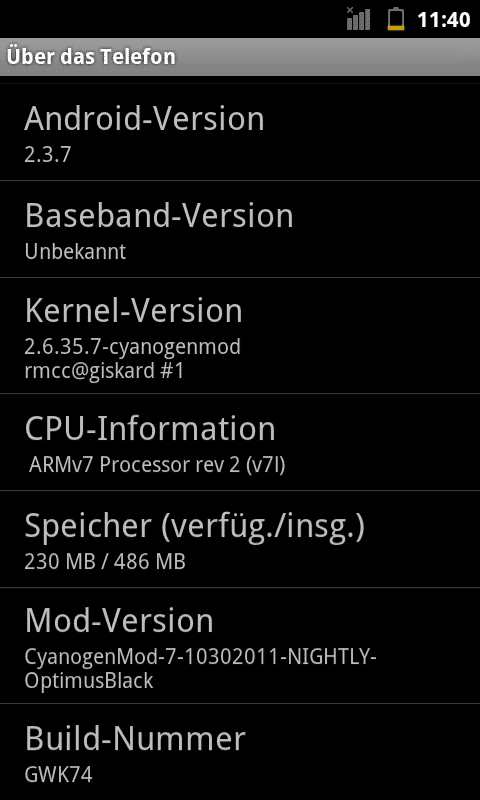
Task: Tap the 2.3.7 version number text
Action: [x=47, y=155]
